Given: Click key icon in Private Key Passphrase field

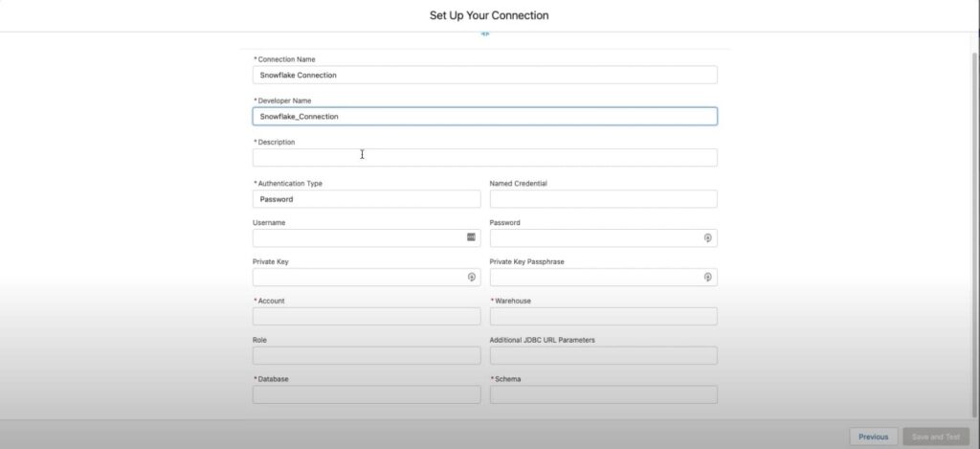Looking at the screenshot, I should (707, 277).
